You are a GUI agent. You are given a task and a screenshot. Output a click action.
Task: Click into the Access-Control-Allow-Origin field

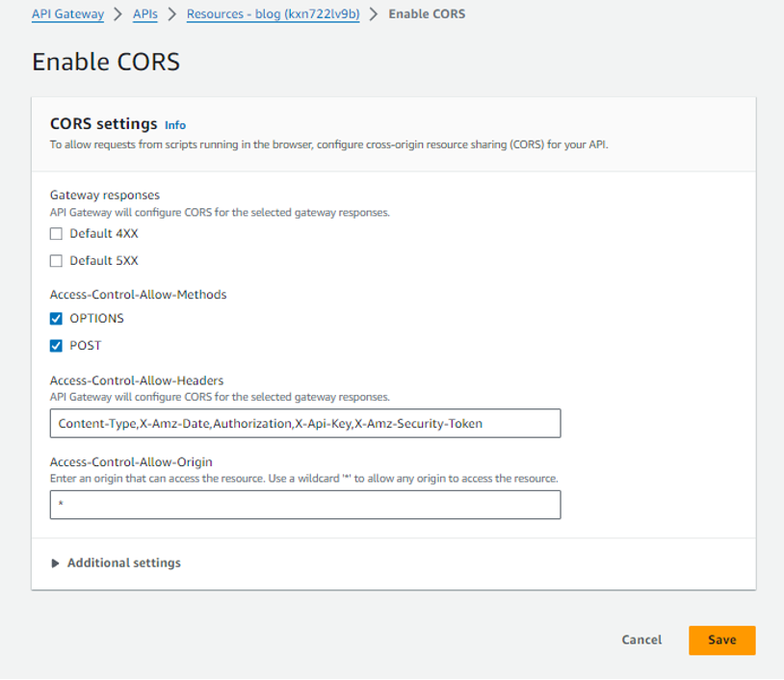[x=305, y=505]
